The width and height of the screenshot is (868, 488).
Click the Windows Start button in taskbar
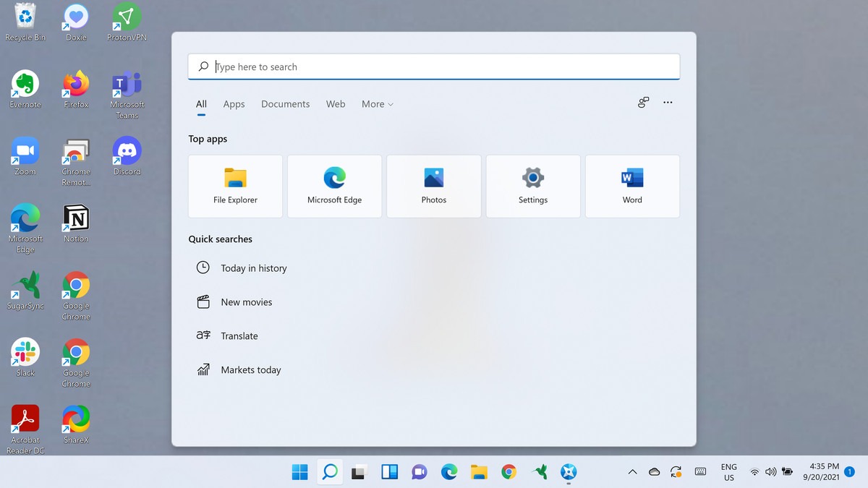(x=299, y=472)
